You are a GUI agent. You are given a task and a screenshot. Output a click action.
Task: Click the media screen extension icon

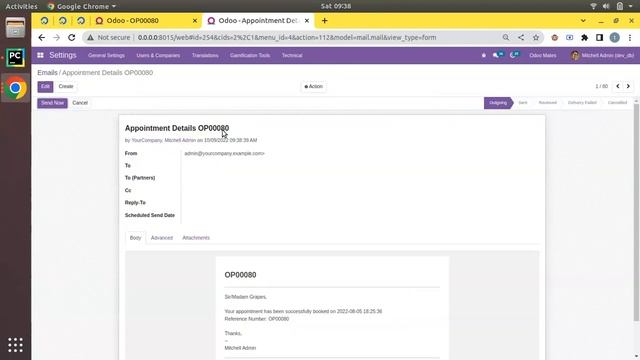coord(569,38)
